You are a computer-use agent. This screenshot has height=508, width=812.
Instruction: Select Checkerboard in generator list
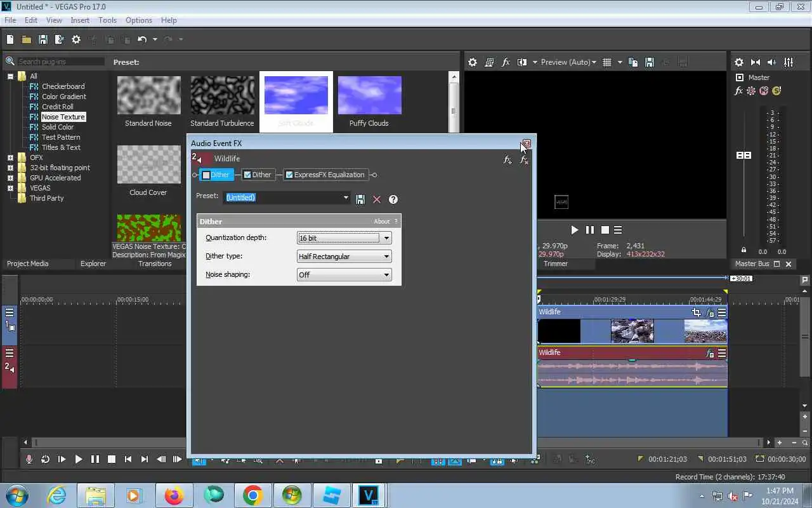(63, 86)
